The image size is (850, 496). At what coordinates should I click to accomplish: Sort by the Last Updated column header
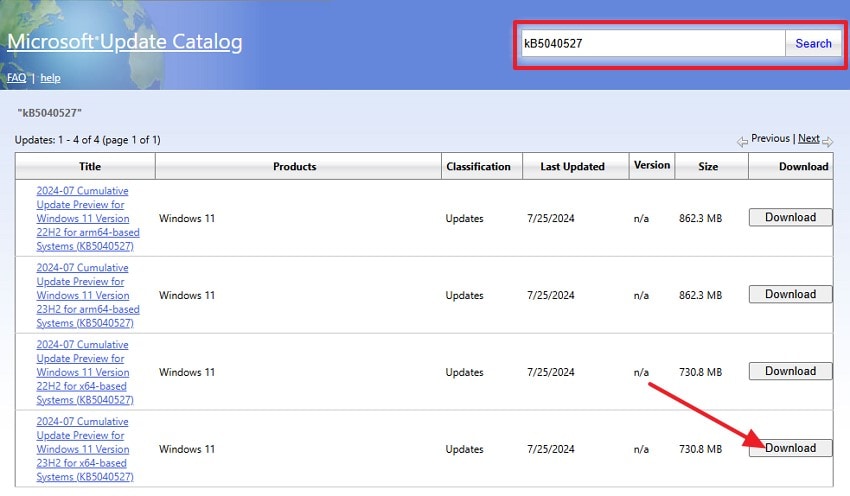coord(572,166)
